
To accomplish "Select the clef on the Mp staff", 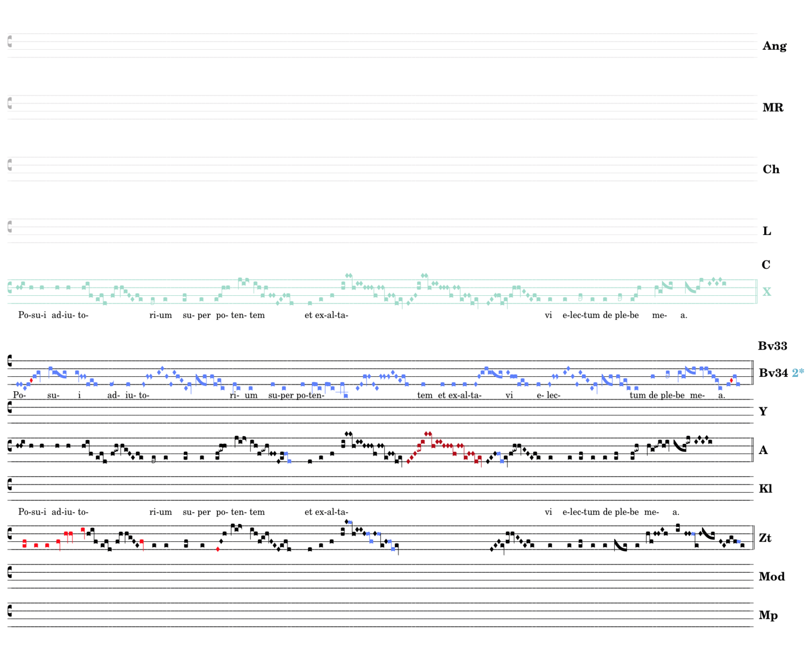I will (x=9, y=611).
